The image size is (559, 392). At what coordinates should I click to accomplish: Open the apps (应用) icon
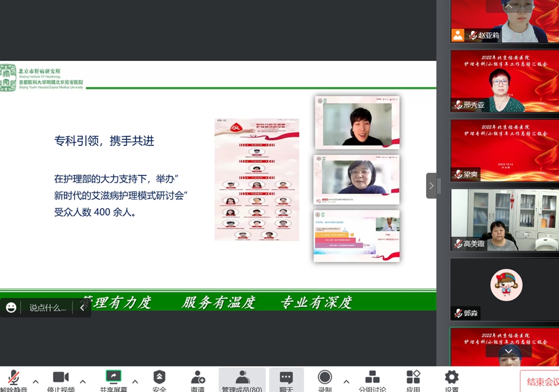click(413, 378)
